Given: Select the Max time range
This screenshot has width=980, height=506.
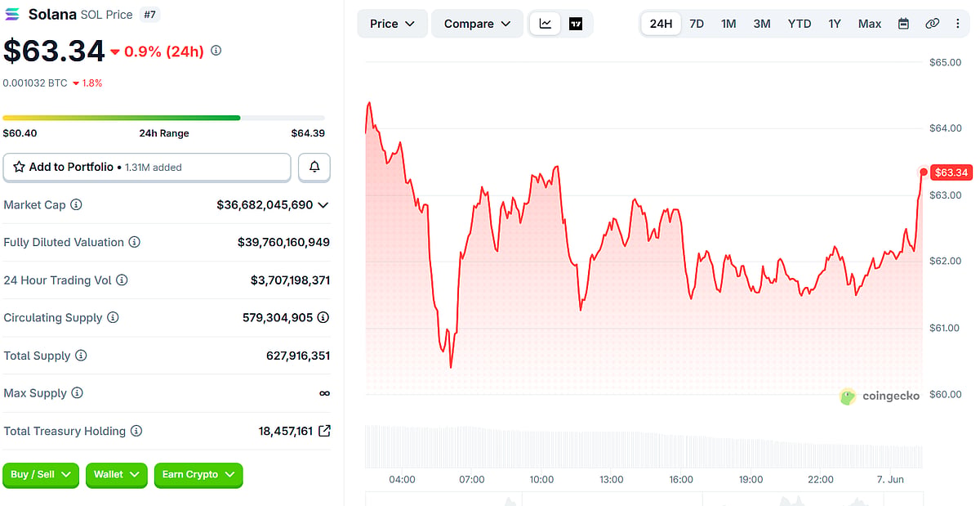Looking at the screenshot, I should [870, 24].
